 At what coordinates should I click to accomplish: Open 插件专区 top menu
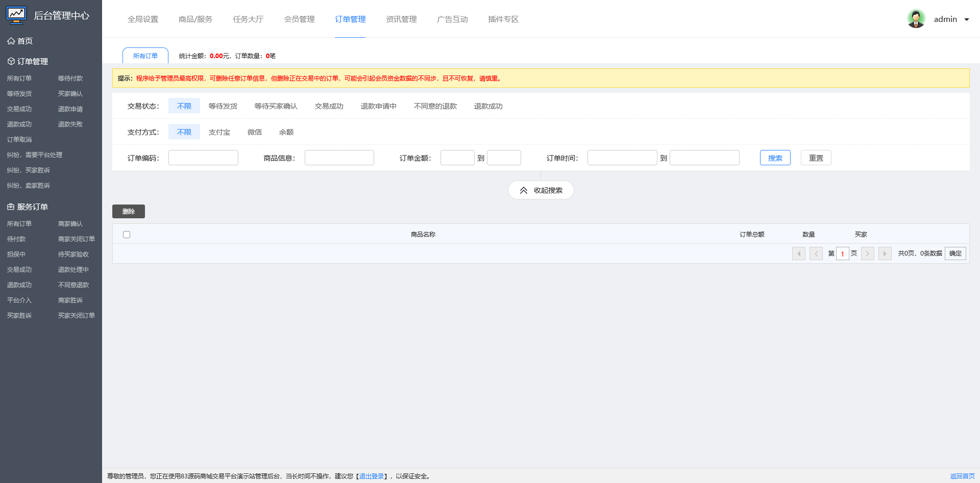click(503, 19)
